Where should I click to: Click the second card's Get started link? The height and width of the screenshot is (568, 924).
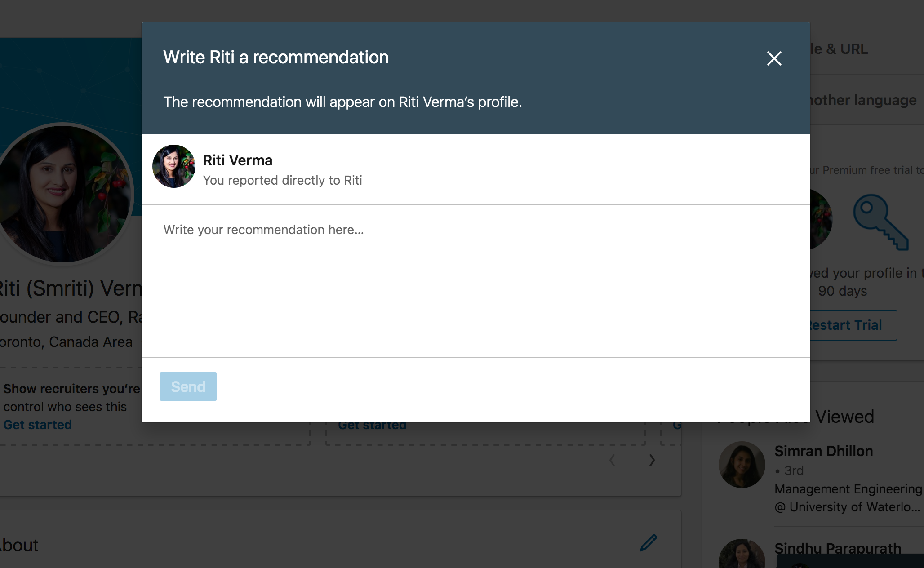pos(372,426)
